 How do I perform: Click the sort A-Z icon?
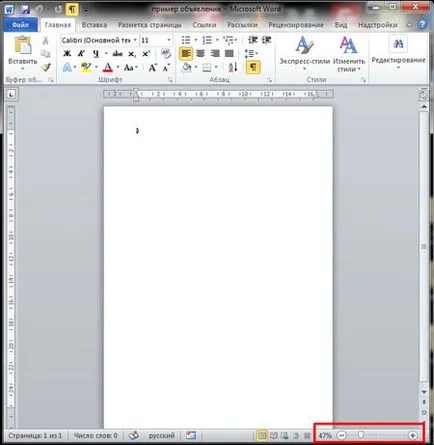pos(233,67)
